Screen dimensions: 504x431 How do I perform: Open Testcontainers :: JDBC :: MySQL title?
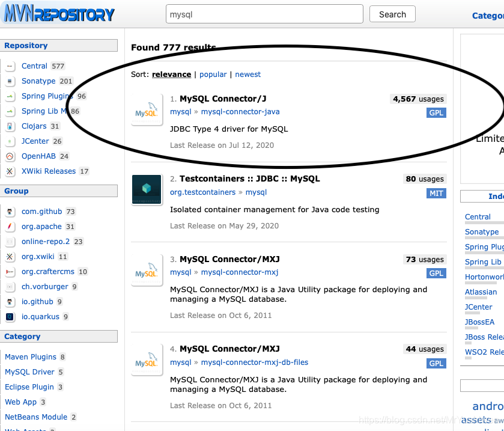point(249,179)
